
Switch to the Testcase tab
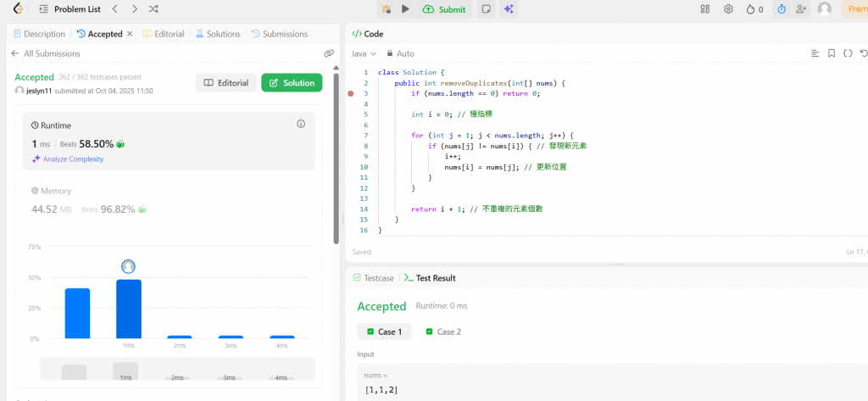pyautogui.click(x=374, y=278)
